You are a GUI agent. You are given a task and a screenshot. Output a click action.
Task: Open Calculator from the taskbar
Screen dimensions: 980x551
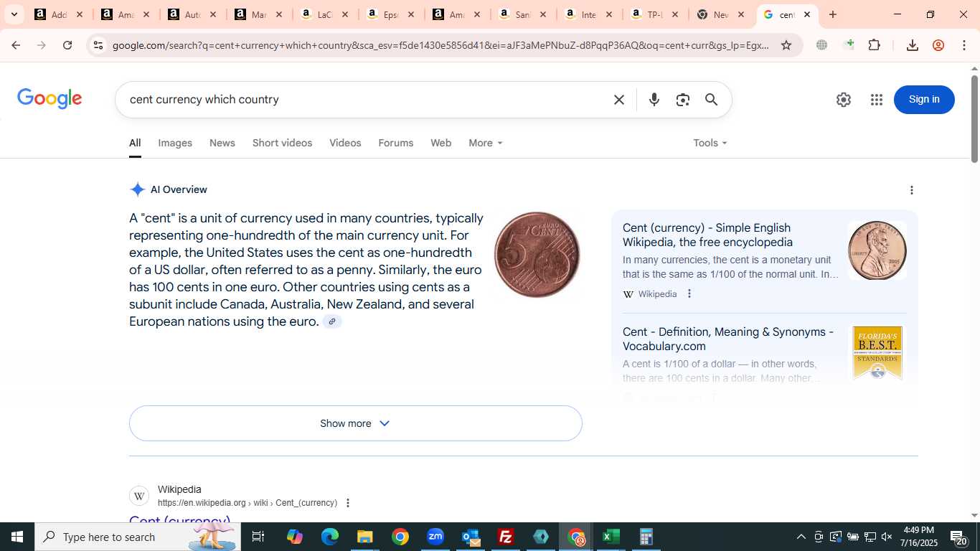pos(646,537)
